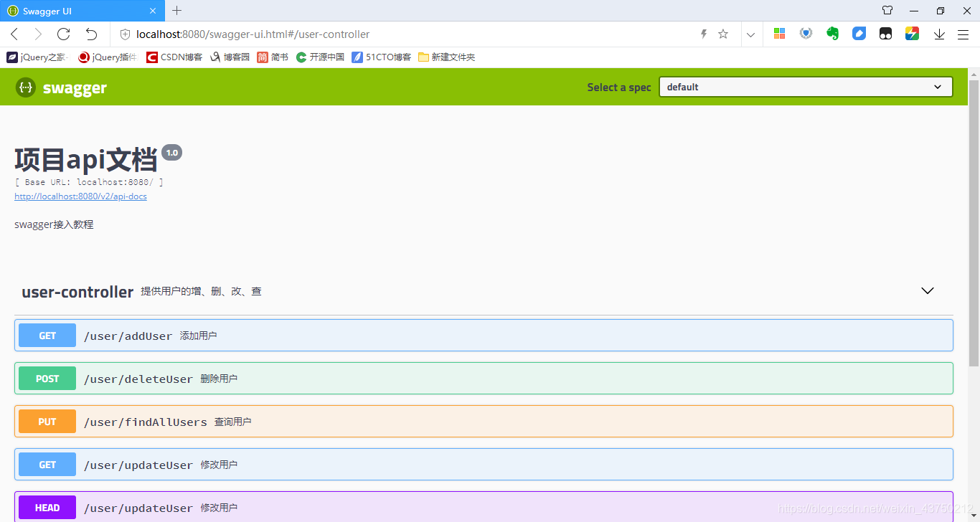
Task: Expand the PUT /user/findAllUsers operation
Action: click(x=484, y=422)
